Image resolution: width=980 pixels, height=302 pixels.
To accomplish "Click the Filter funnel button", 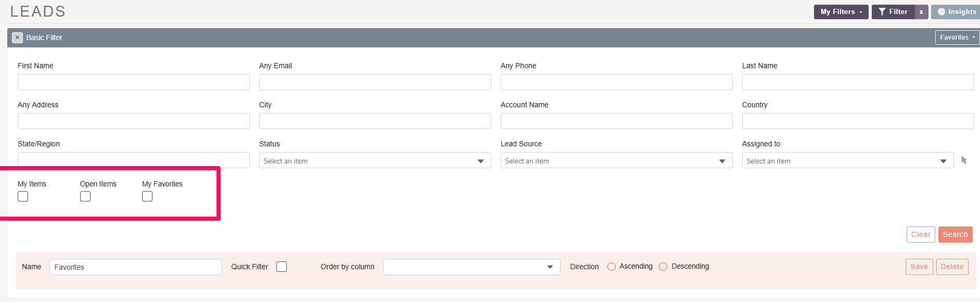I will 893,12.
